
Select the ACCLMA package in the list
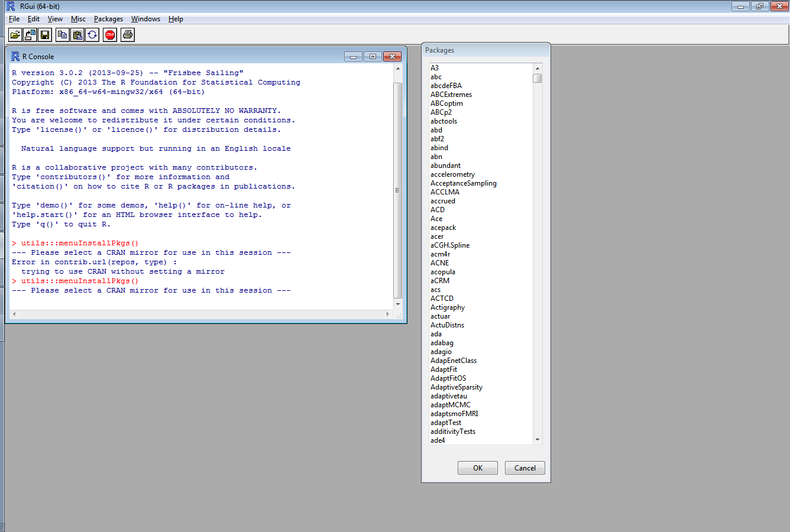click(445, 192)
